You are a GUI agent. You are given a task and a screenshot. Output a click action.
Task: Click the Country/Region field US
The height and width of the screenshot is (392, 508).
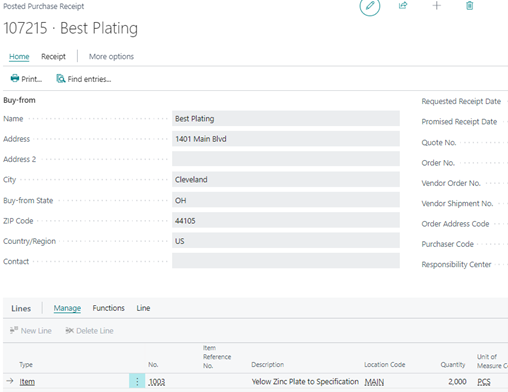286,241
